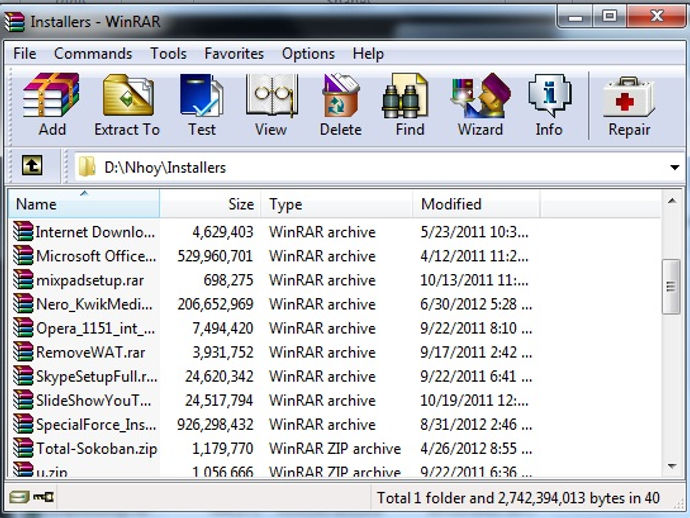Click size value 529,960,701

(x=215, y=256)
